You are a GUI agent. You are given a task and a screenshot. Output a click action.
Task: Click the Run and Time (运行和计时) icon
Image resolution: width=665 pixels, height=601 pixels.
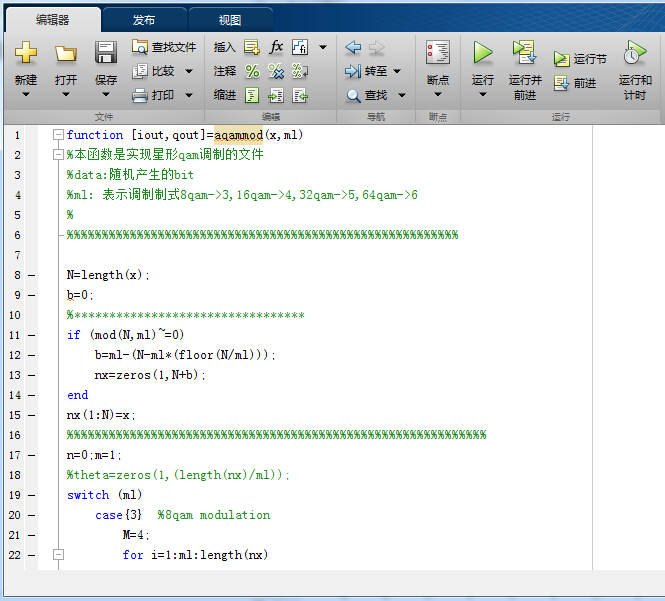(634, 52)
